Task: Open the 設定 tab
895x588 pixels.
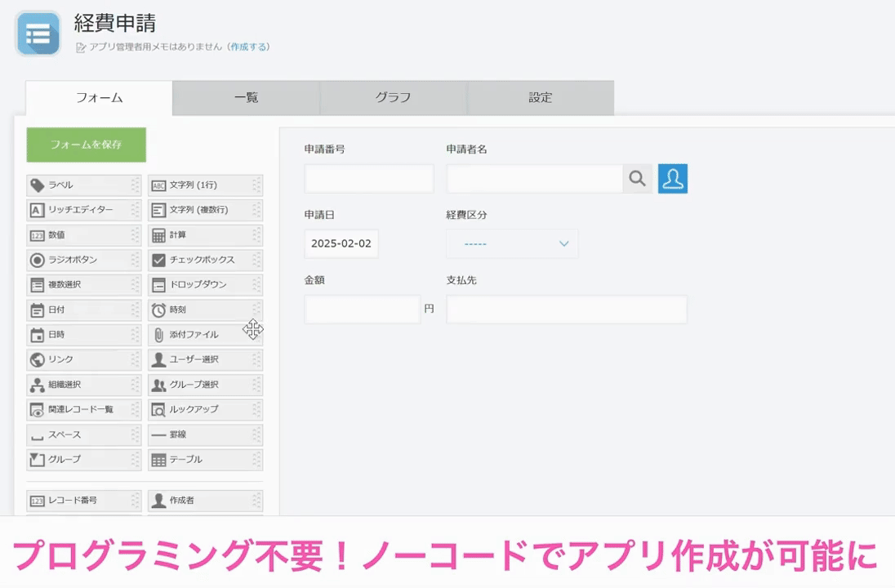Action: coord(540,98)
